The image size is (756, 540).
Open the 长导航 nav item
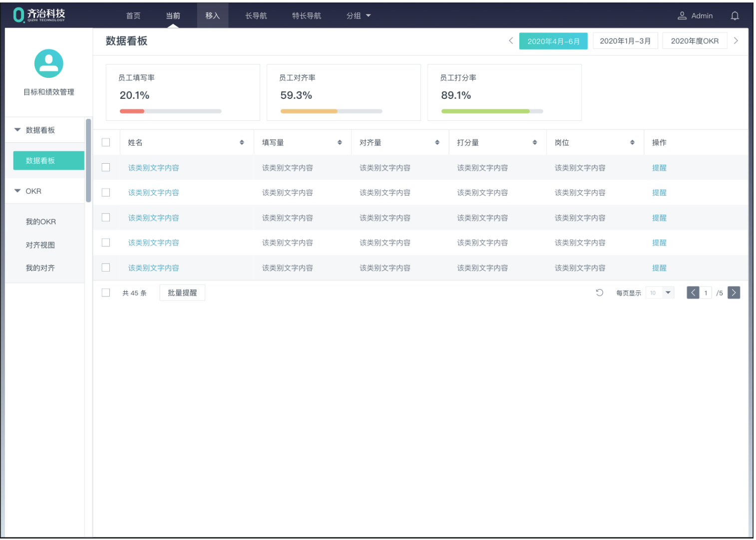(256, 16)
